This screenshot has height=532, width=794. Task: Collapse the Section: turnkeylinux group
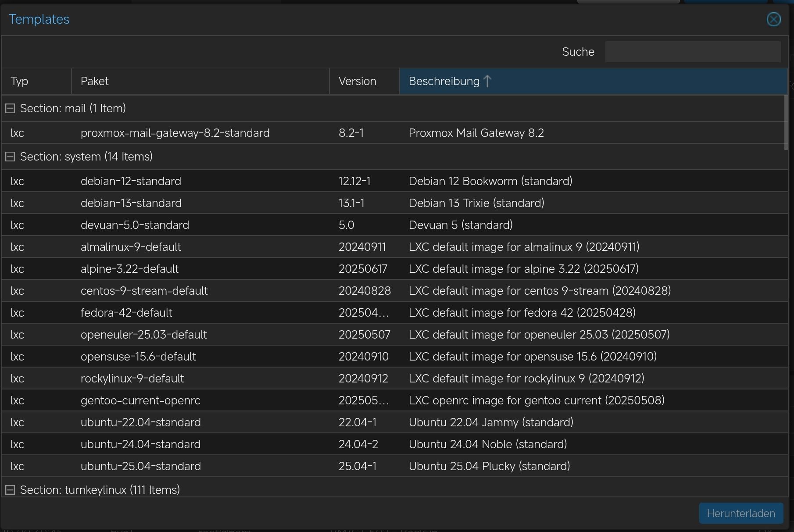tap(10, 490)
